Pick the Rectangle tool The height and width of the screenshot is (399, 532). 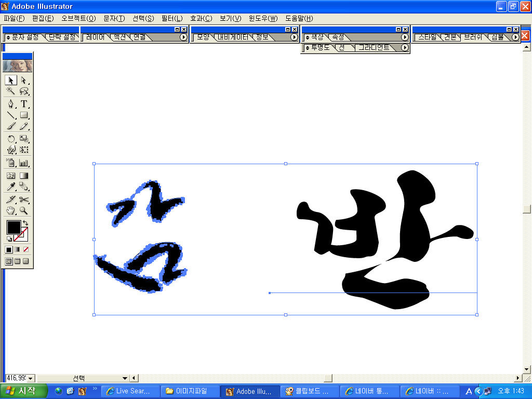click(24, 115)
